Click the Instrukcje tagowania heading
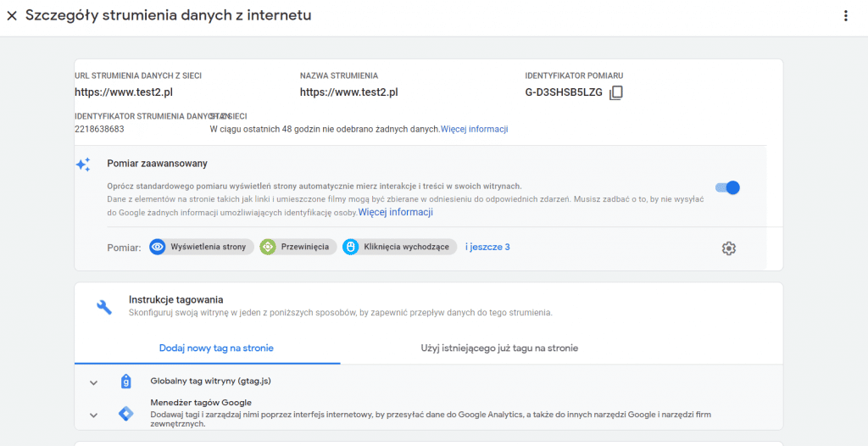The height and width of the screenshot is (446, 868). pyautogui.click(x=176, y=299)
